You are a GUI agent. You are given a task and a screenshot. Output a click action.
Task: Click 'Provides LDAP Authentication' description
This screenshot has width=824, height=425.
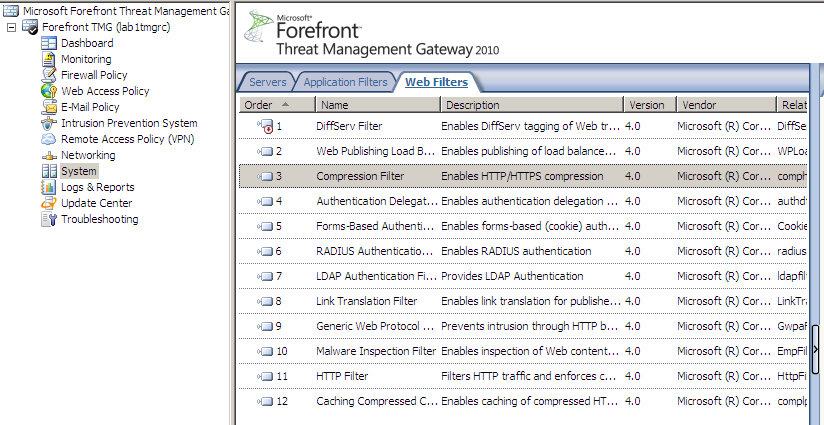(x=512, y=276)
